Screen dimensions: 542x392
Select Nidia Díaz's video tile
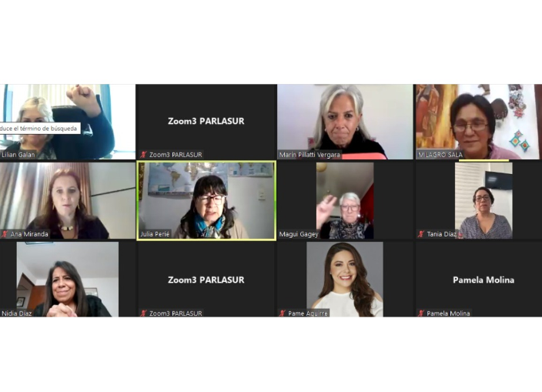(68, 280)
